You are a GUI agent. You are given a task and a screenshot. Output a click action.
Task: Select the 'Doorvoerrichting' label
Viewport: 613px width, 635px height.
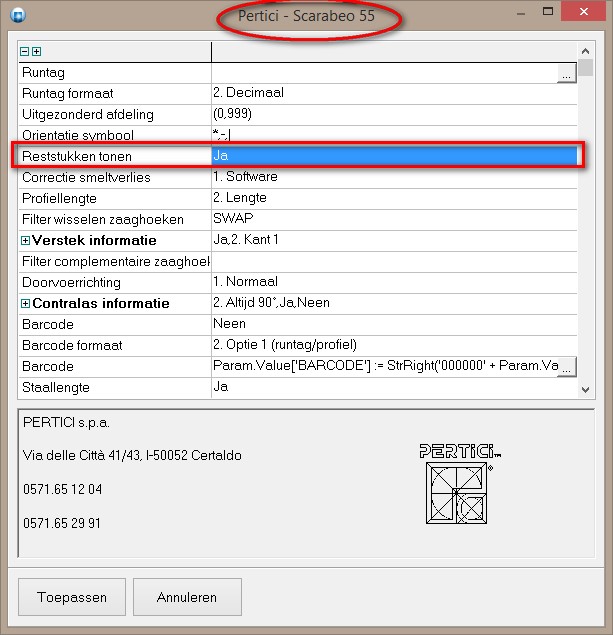71,282
